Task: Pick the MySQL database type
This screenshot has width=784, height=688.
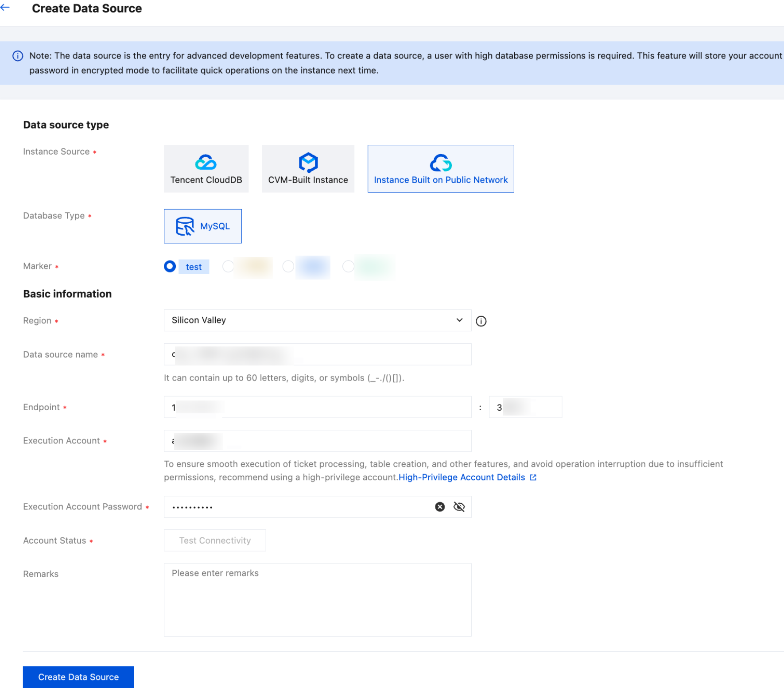Action: [x=203, y=226]
